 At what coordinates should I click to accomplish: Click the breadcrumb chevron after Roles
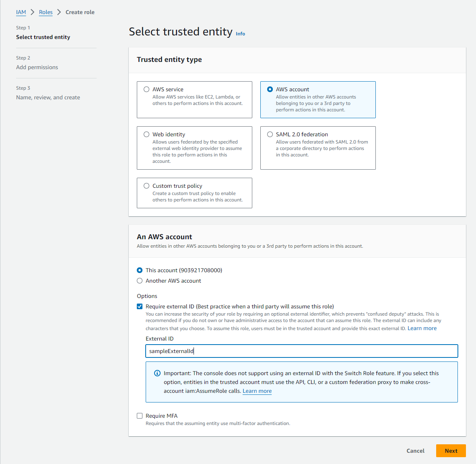59,12
